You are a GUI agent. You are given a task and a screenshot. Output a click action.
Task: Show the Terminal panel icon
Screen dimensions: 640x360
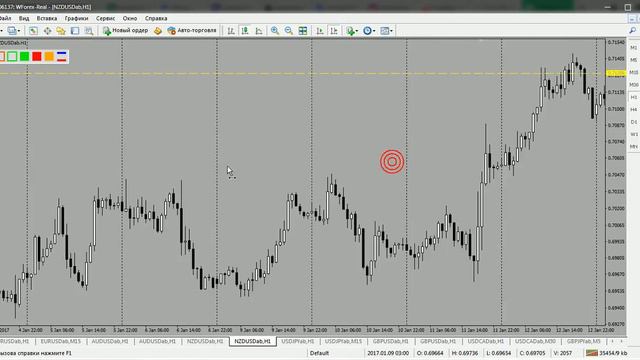point(75,31)
